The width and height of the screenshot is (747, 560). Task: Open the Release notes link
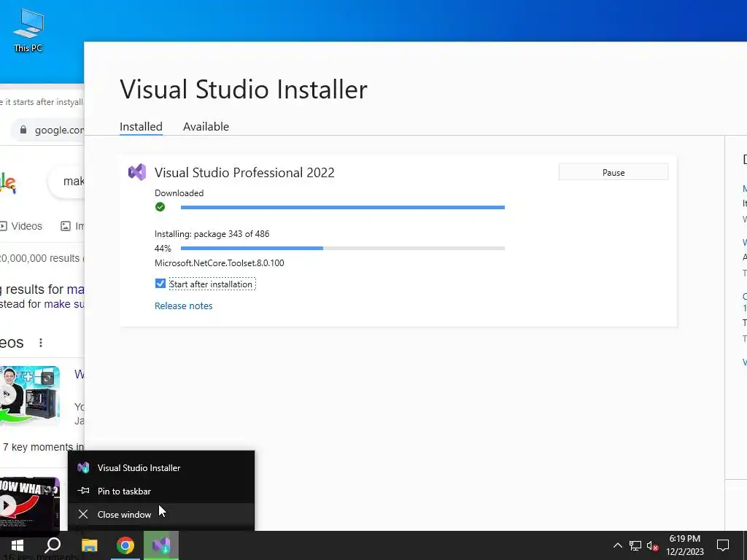pos(183,306)
